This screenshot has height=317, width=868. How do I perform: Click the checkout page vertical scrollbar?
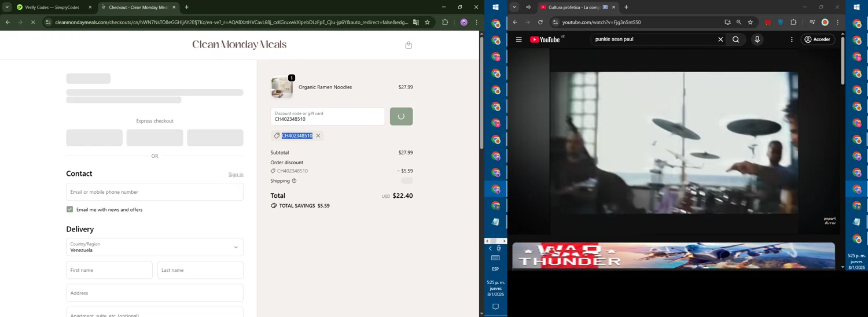pyautogui.click(x=481, y=93)
